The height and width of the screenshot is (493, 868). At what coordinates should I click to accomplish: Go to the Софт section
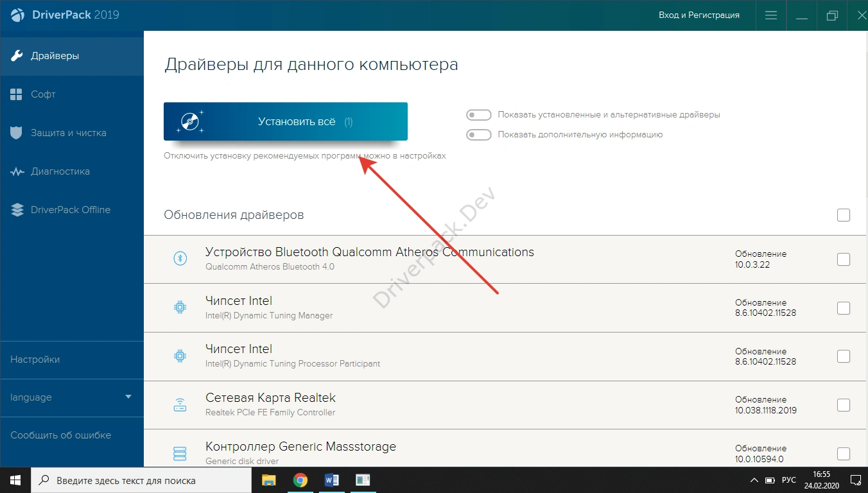click(x=72, y=94)
